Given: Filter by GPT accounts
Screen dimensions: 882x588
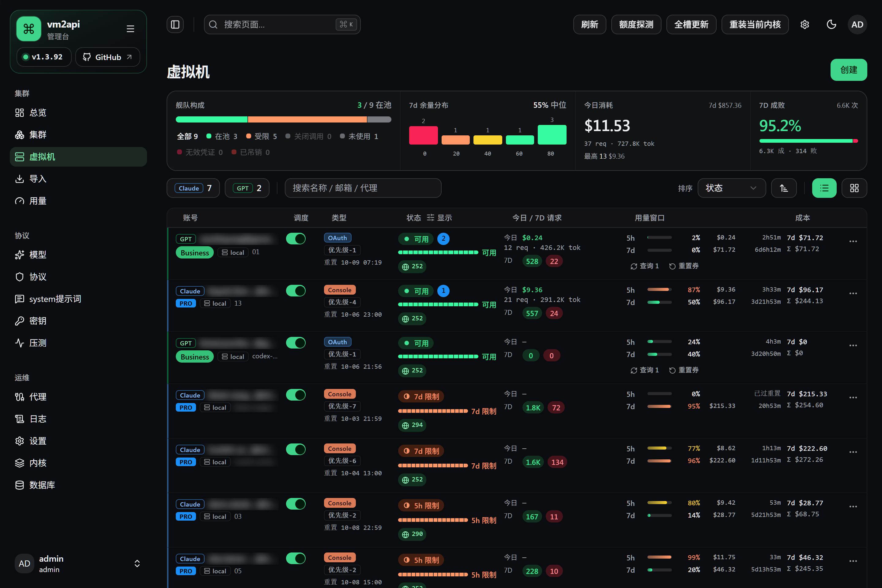Looking at the screenshot, I should point(247,188).
